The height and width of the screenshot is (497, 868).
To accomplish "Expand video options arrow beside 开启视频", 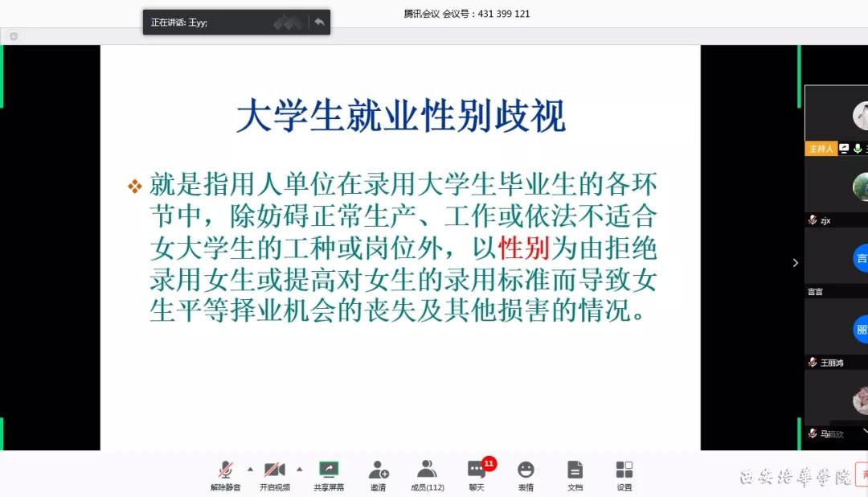I will [300, 469].
